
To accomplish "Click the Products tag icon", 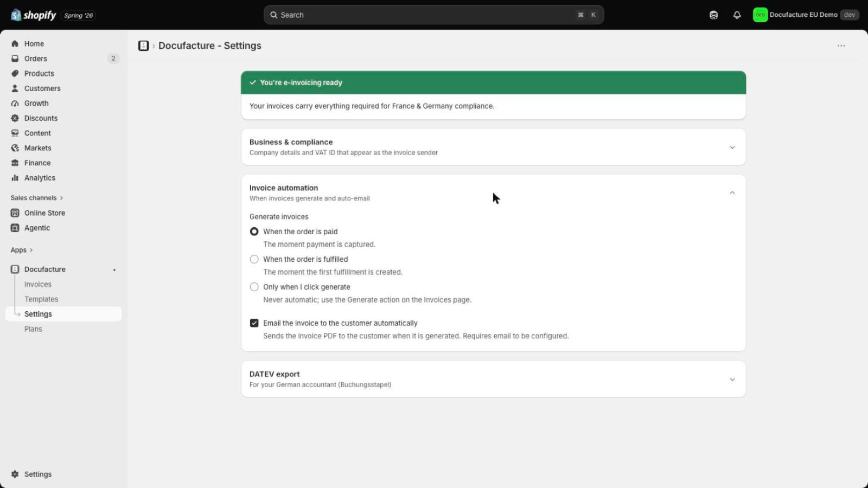I will 15,74.
